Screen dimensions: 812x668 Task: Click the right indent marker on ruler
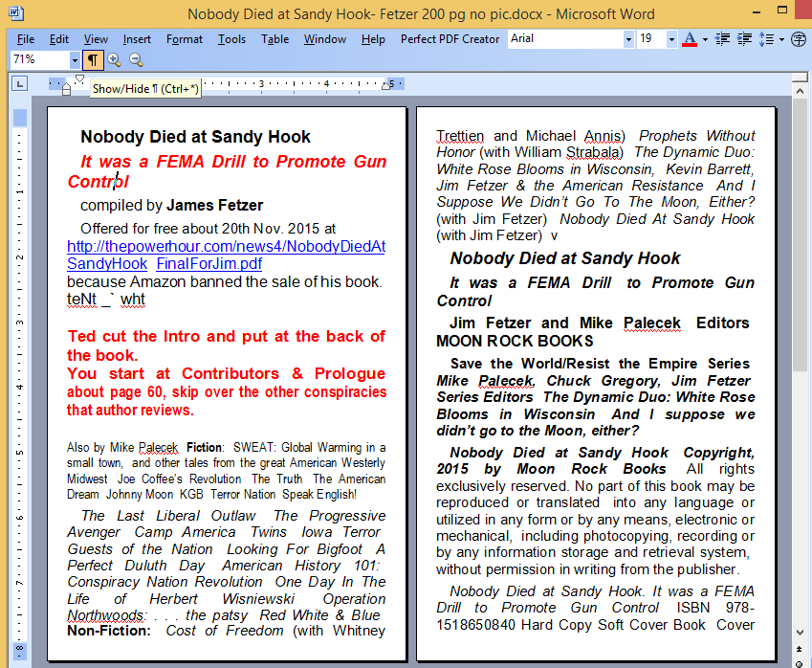(x=385, y=85)
